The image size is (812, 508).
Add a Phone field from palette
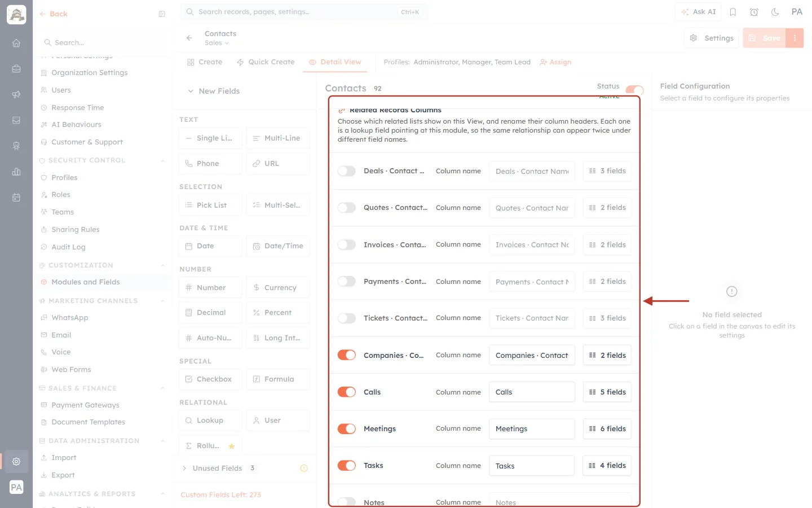coord(210,164)
